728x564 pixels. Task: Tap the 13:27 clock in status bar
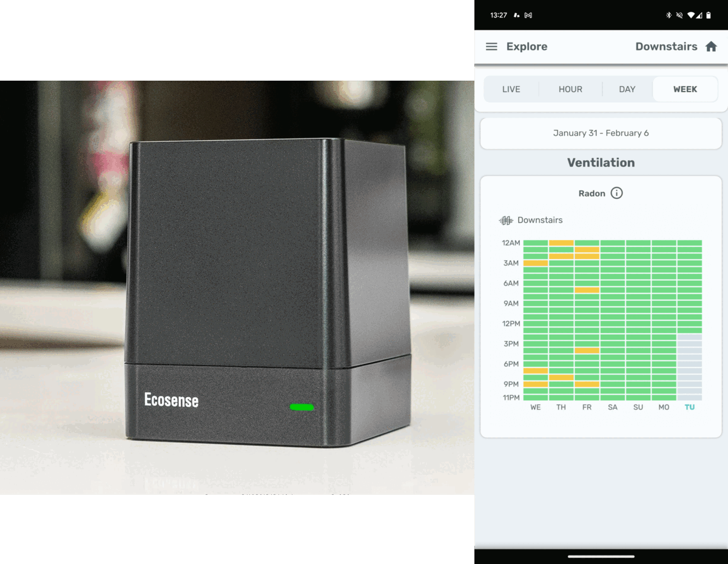pos(498,15)
